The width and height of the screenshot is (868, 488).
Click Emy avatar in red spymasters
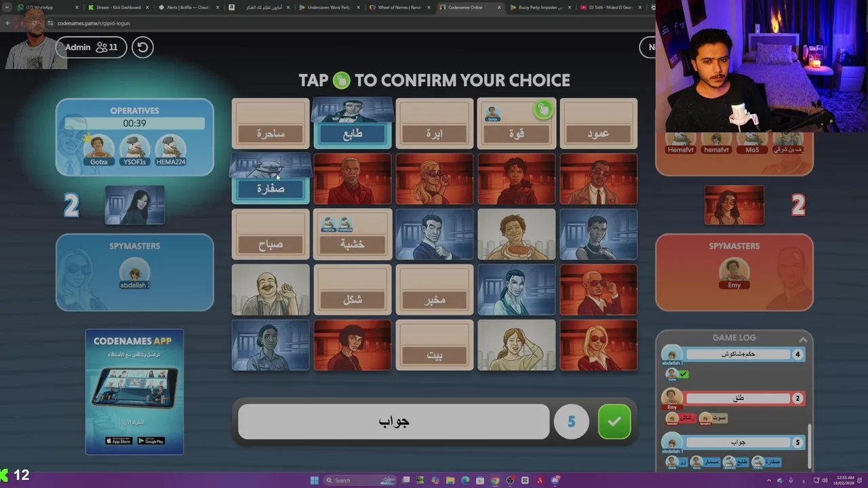pos(734,273)
